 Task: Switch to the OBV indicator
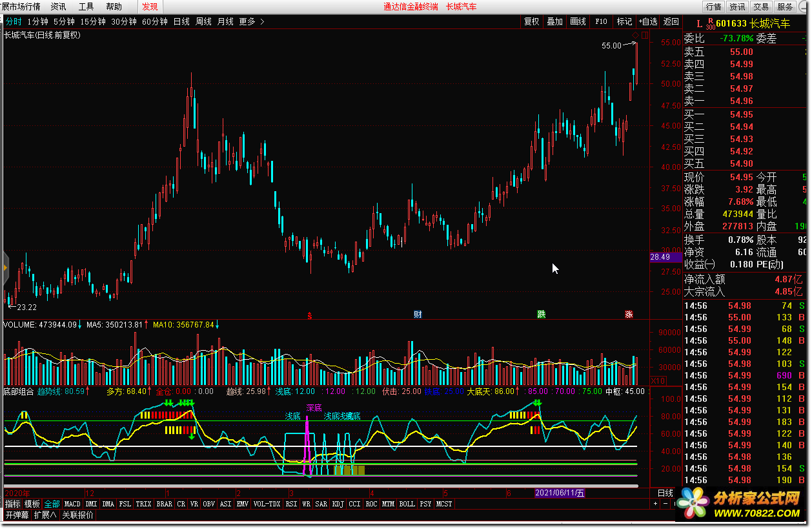click(x=209, y=504)
